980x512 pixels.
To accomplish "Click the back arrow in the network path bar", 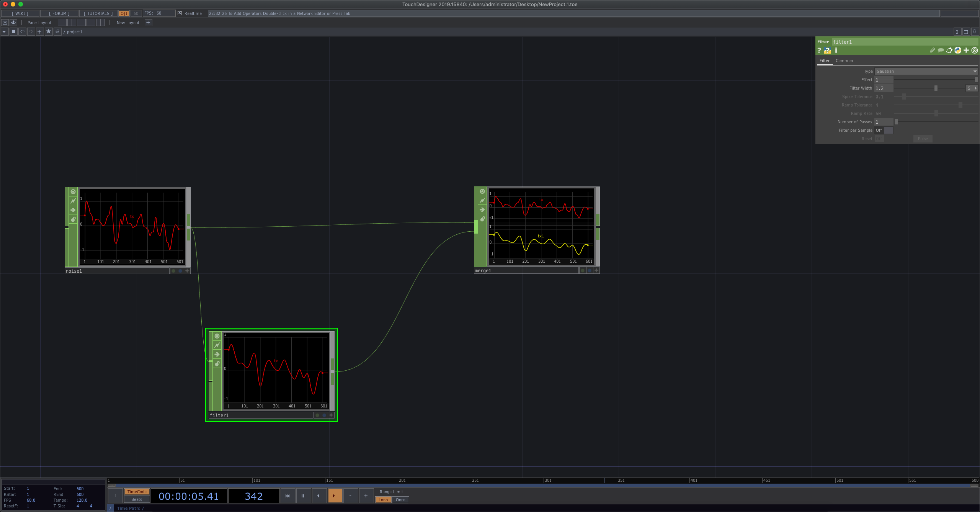I will click(23, 31).
